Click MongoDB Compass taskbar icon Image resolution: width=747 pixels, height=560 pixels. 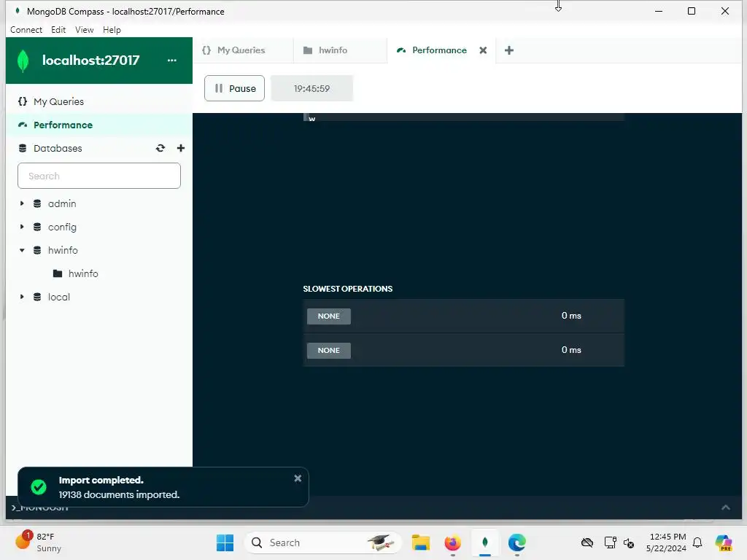coord(485,542)
